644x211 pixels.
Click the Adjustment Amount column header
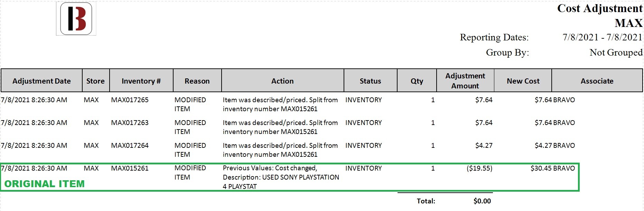(x=465, y=81)
